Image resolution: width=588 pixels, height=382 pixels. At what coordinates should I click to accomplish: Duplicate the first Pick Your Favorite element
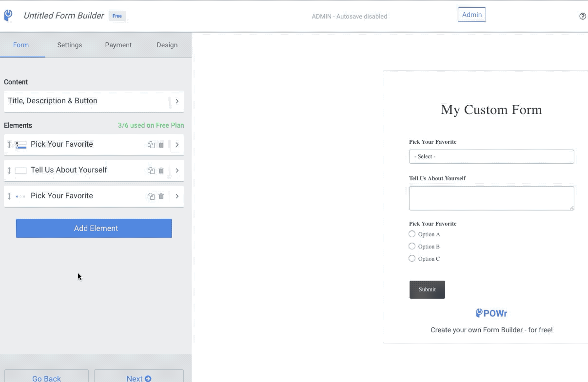click(x=151, y=145)
